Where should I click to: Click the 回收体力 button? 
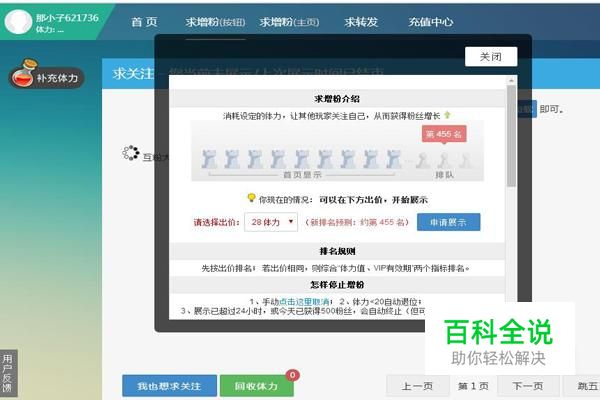click(x=256, y=386)
